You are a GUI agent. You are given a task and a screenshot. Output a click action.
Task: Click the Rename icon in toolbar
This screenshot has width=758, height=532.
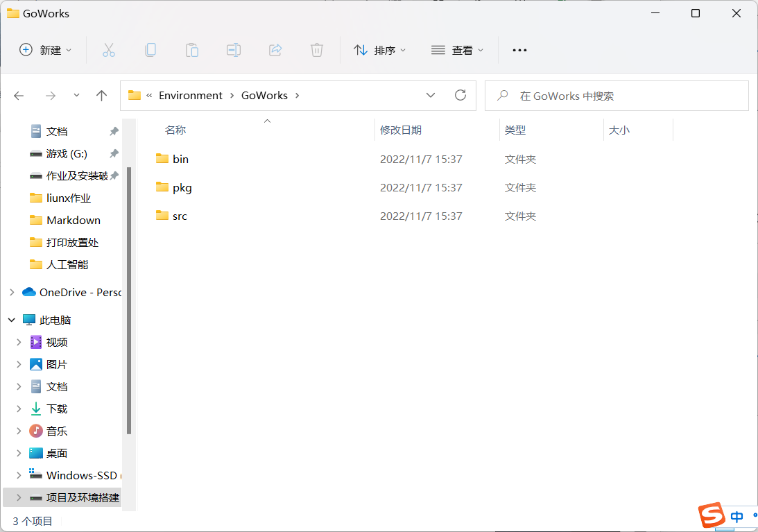click(234, 50)
